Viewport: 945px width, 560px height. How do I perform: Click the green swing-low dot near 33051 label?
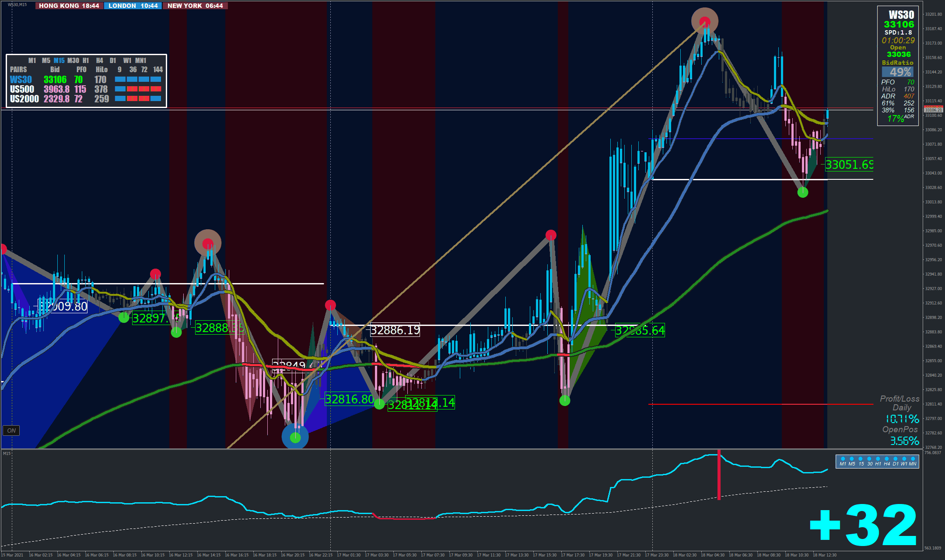pos(802,192)
